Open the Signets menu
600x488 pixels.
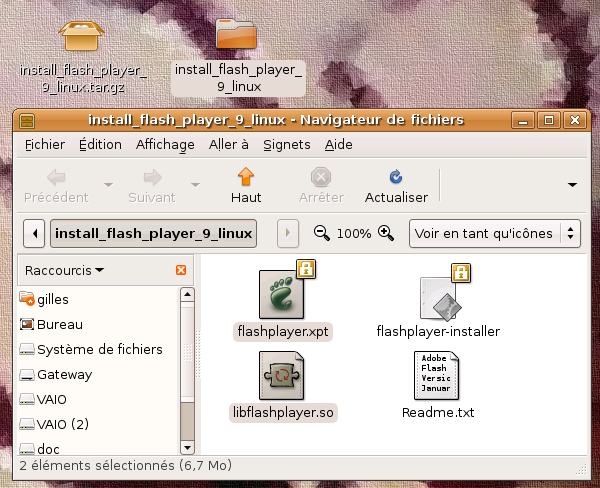click(287, 145)
